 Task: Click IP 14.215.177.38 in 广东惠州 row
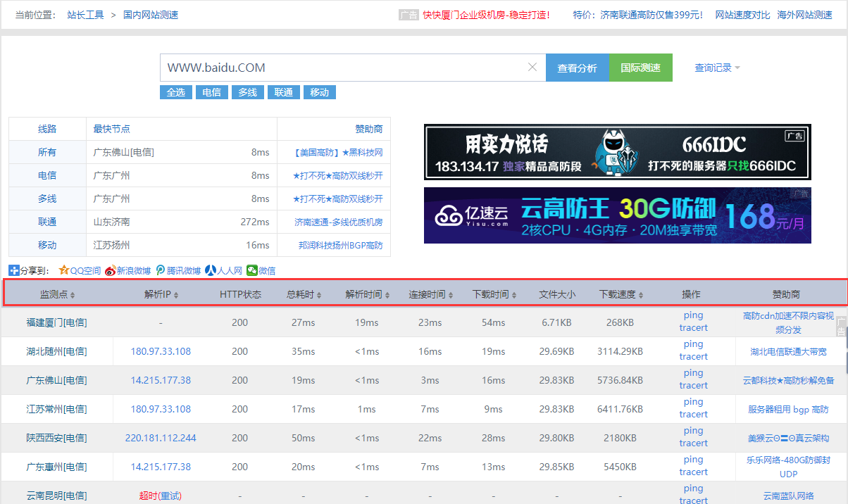161,467
